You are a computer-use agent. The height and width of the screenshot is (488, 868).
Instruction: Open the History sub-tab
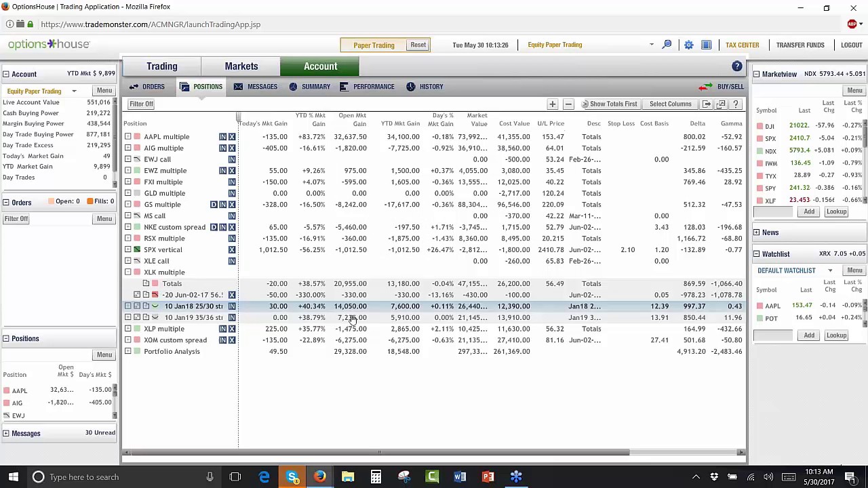pyautogui.click(x=425, y=87)
